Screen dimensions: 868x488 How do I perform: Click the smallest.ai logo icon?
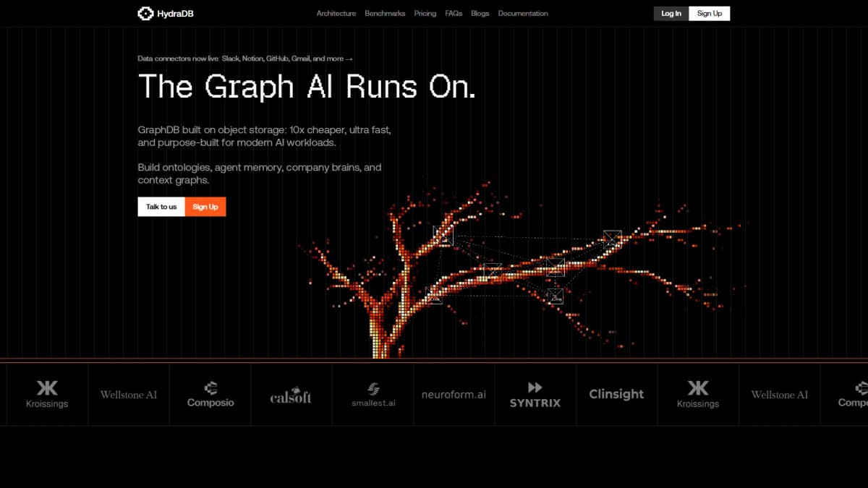pos(373,389)
